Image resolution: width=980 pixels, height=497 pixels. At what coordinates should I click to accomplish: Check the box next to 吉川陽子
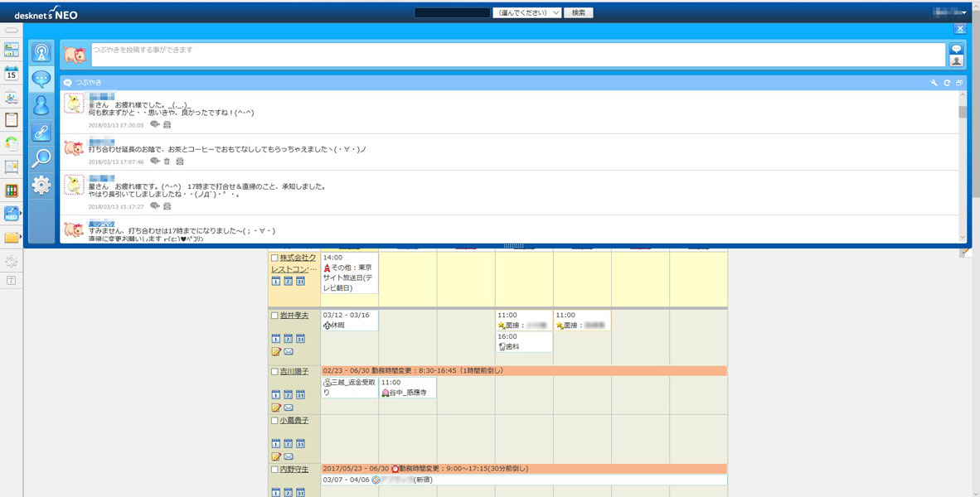[274, 372]
